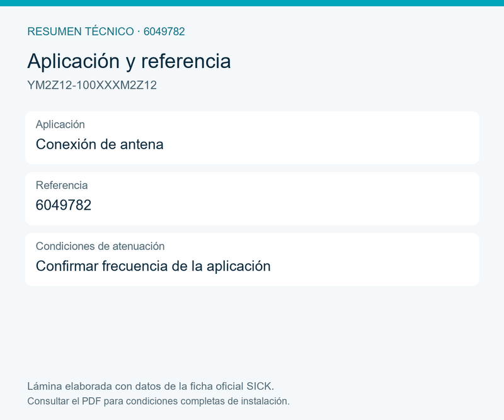This screenshot has width=504, height=420.
Task: Click the 'Referencia' card label
Action: click(x=62, y=185)
